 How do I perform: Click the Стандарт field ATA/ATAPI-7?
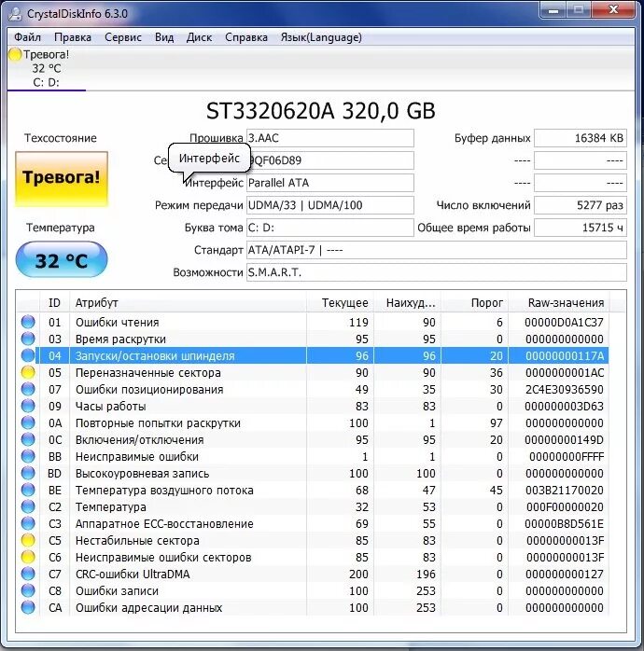(x=437, y=250)
